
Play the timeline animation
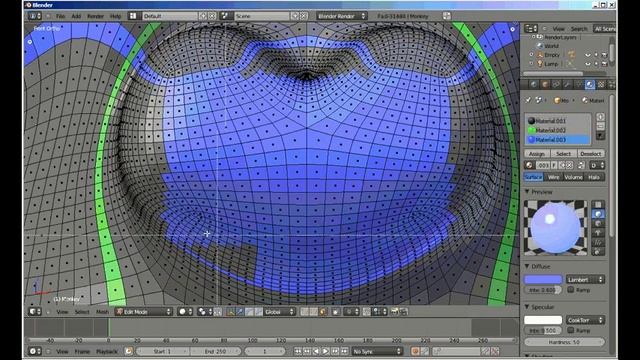pos(325,351)
